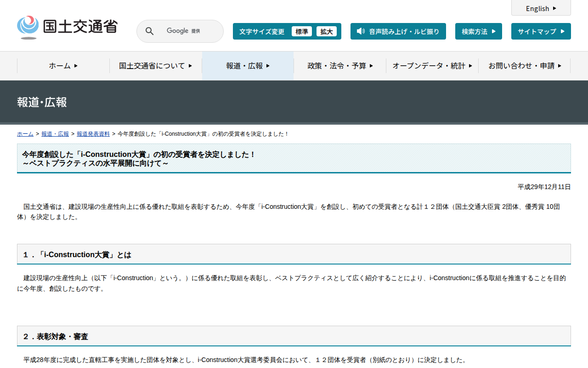
Task: Click the arrow icon on 検索方法
Action: click(494, 31)
